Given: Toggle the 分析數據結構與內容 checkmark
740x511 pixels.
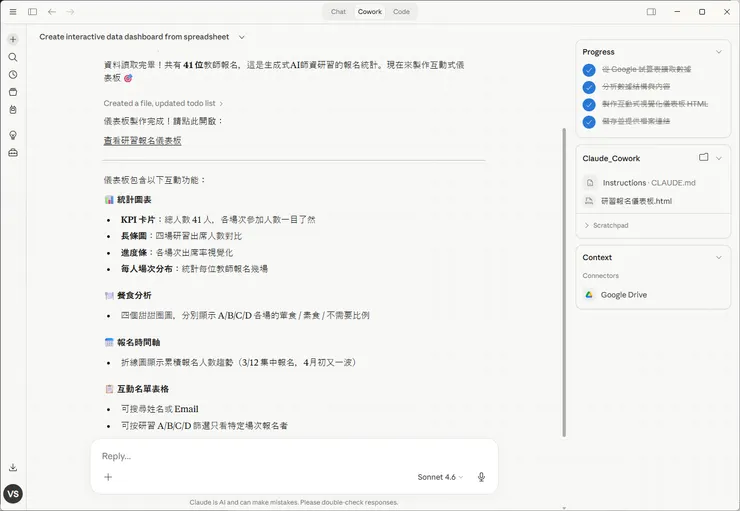Looking at the screenshot, I should pos(589,87).
